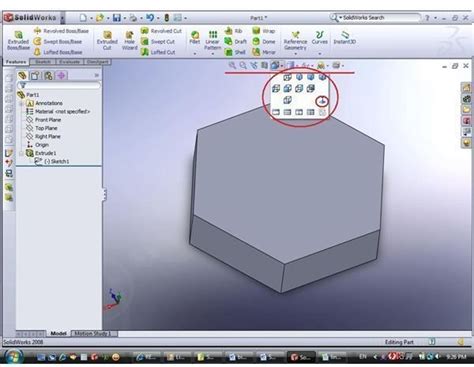Expand the Curves dropdown arrow

pyautogui.click(x=319, y=53)
